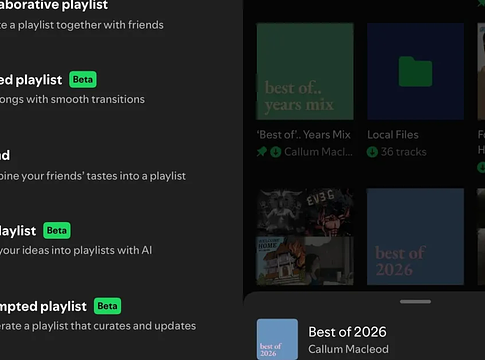Open the best of 2026 playlist tile
The width and height of the screenshot is (485, 360).
pyautogui.click(x=415, y=237)
